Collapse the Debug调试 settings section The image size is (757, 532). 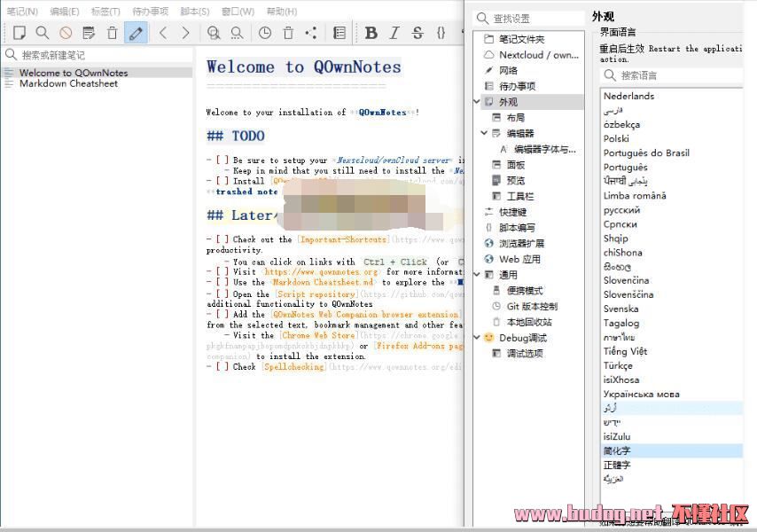click(x=477, y=338)
